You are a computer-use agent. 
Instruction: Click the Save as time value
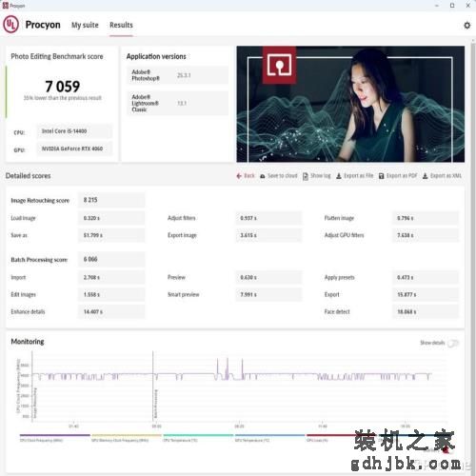[111, 235]
